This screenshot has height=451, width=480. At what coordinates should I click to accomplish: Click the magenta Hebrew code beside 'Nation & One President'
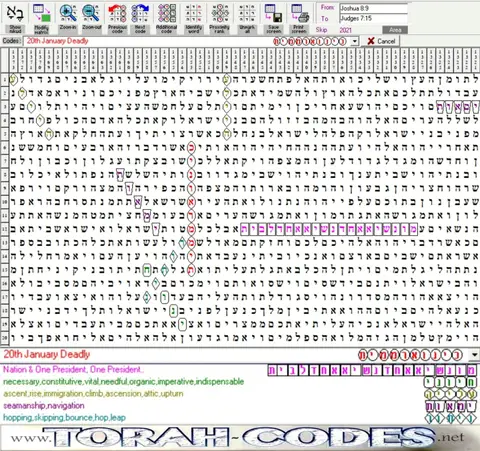coord(372,370)
